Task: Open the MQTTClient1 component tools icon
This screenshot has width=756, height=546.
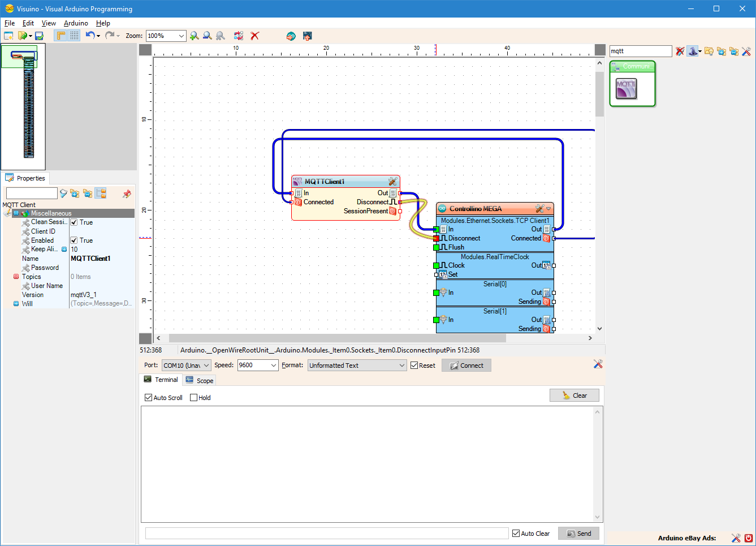Action: click(x=392, y=182)
